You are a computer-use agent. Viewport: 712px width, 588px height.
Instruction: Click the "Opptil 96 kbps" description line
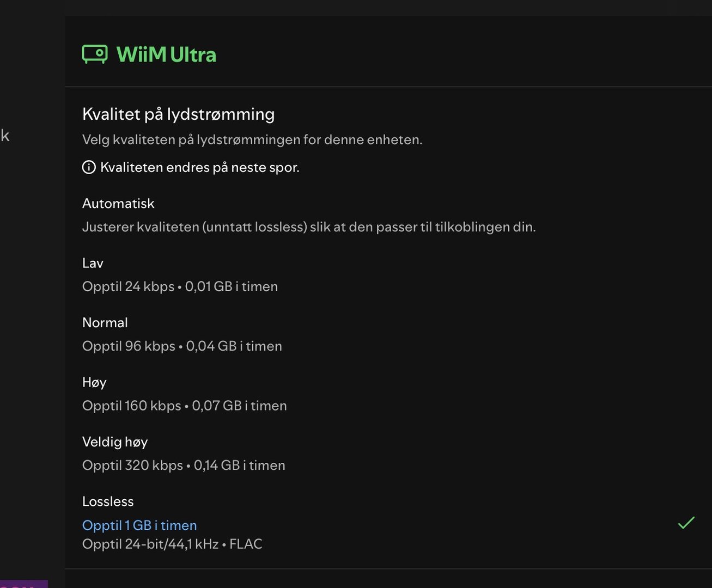click(182, 346)
